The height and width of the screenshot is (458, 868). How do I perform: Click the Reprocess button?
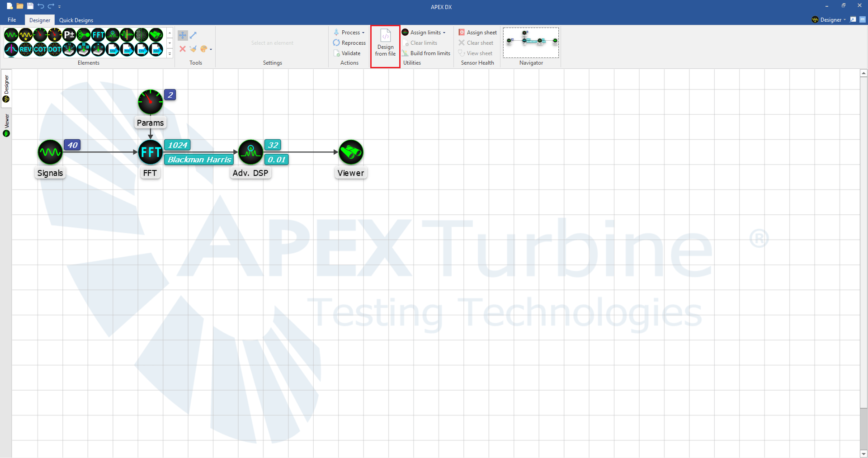point(349,43)
